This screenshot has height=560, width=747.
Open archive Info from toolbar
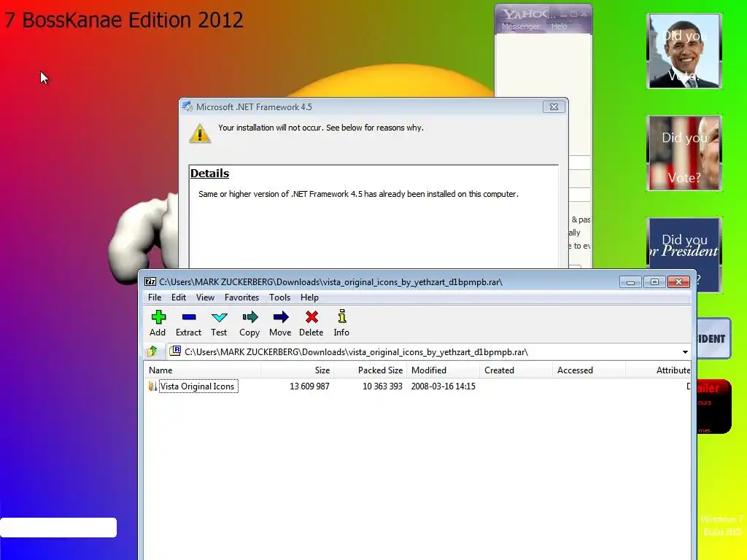coord(341,323)
